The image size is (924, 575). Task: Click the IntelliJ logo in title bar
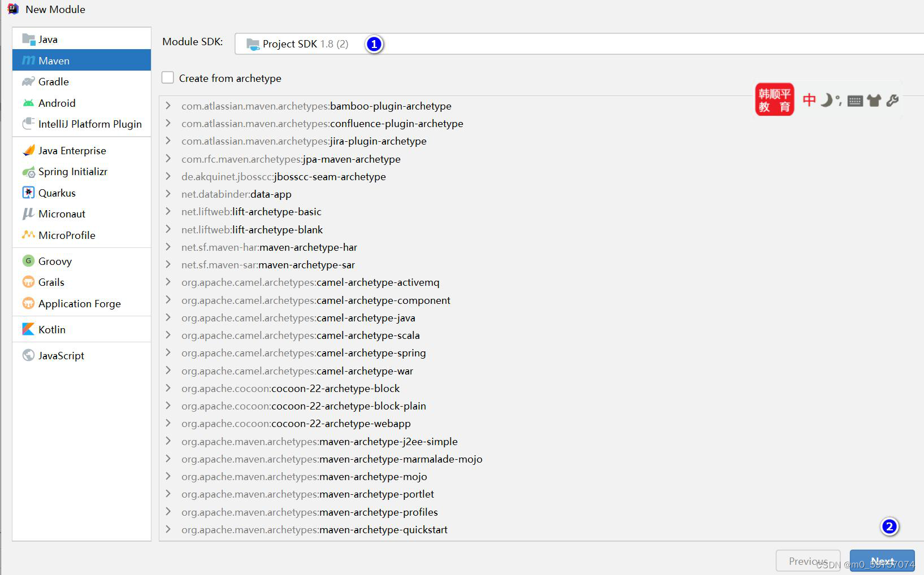(13, 9)
